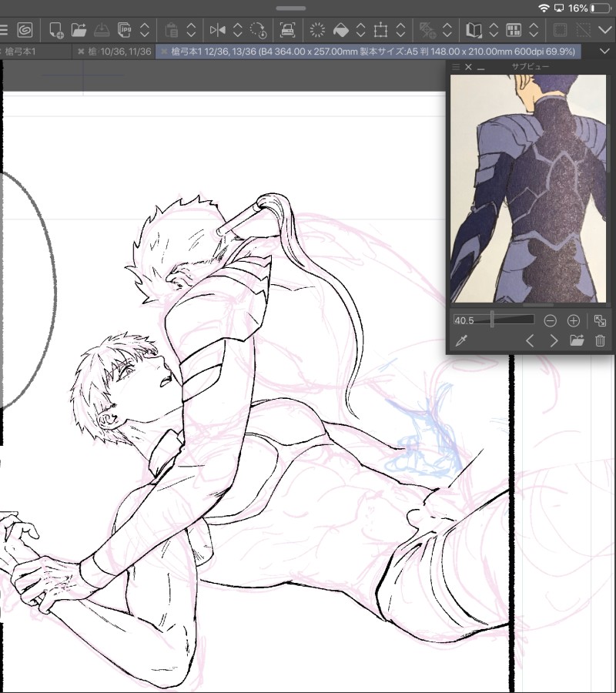Image resolution: width=616 pixels, height=693 pixels.
Task: Reset canvas rotation with rotate-reset icon
Action: 258,30
